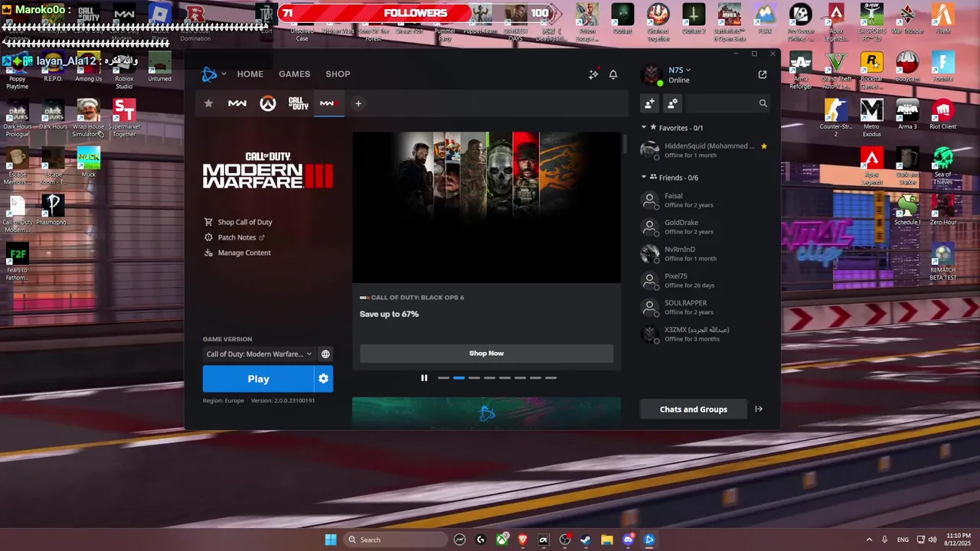The image size is (980, 551).
Task: Select the Fortnite desktop icon
Action: tap(942, 67)
